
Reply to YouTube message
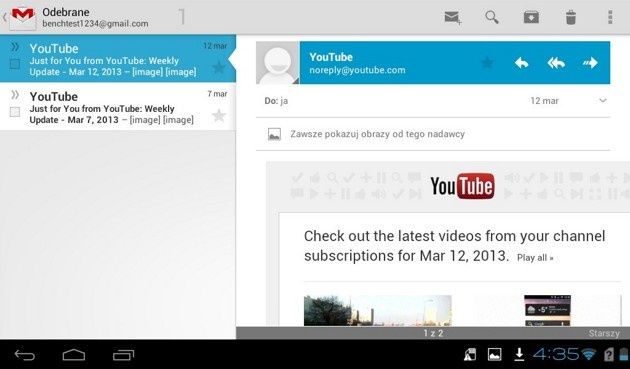522,63
